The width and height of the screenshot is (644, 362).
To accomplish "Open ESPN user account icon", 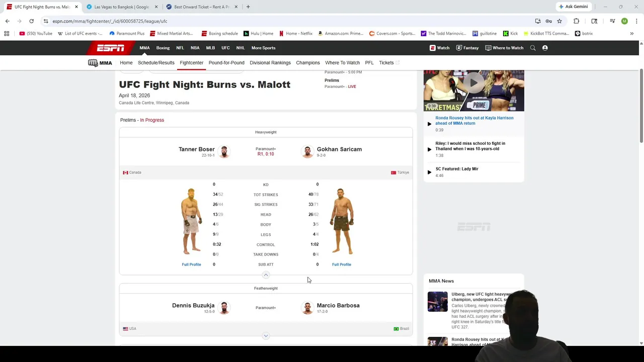I will (x=545, y=48).
